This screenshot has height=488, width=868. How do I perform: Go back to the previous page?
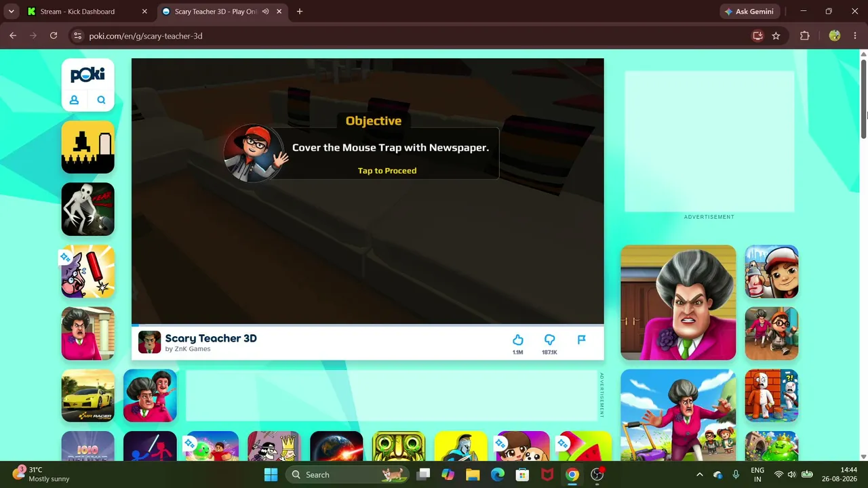click(13, 36)
